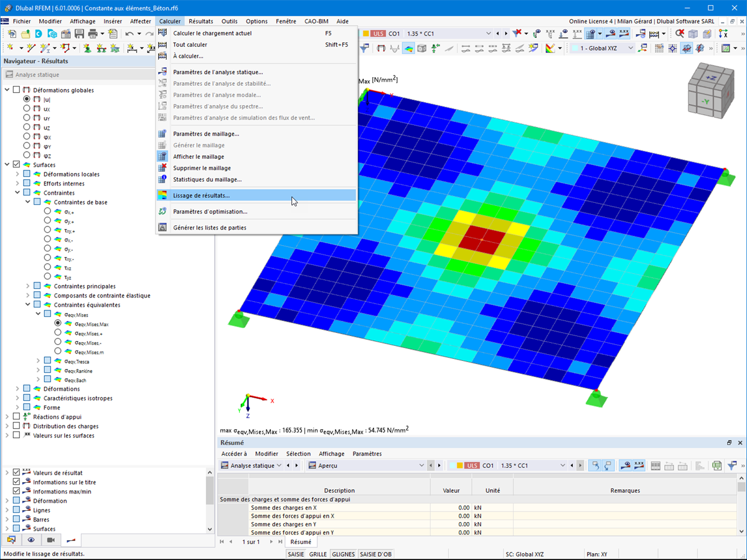Click the Export to Excel icon in Résumé toolbar
747x560 pixels.
(716, 465)
